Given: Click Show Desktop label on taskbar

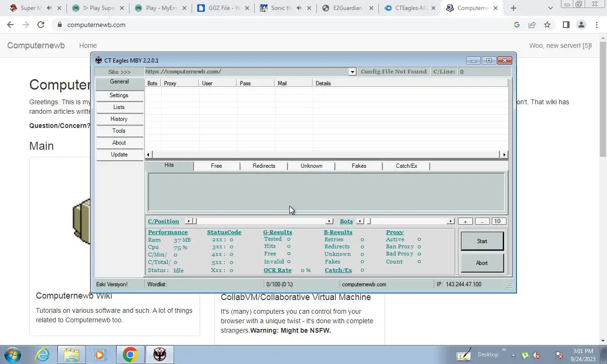Looking at the screenshot, I should click(x=488, y=355).
